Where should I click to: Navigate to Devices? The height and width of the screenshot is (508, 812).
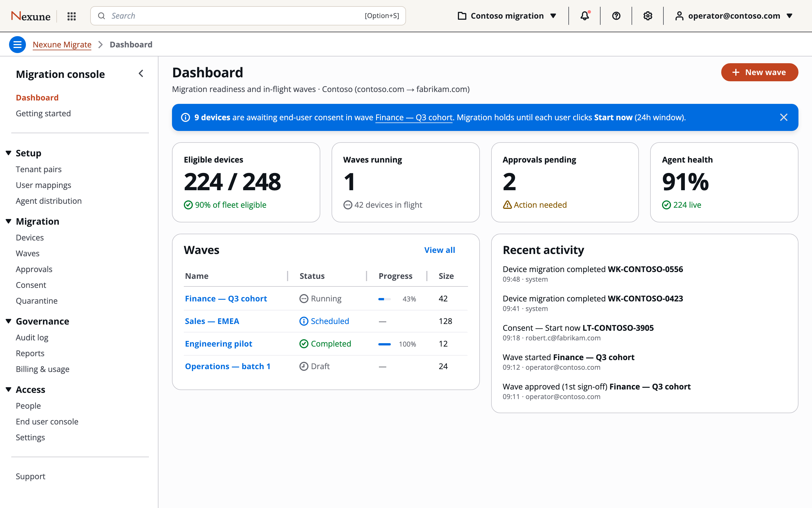coord(30,238)
